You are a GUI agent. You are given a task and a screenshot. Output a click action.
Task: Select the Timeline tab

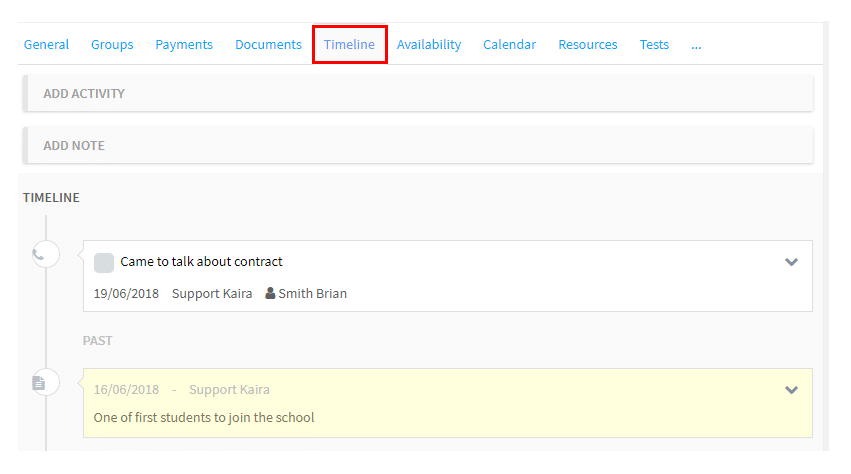pos(349,45)
